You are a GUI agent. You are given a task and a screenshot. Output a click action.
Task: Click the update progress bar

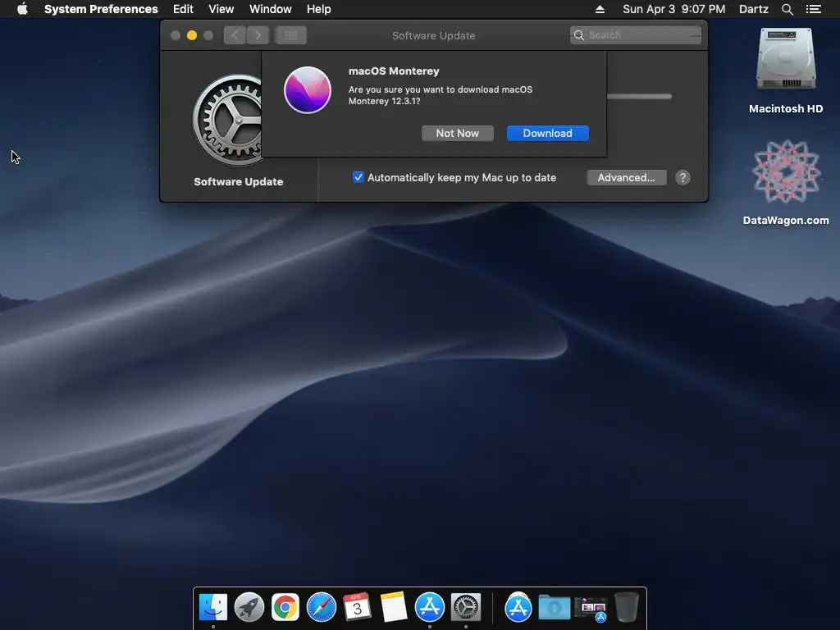[x=639, y=97]
